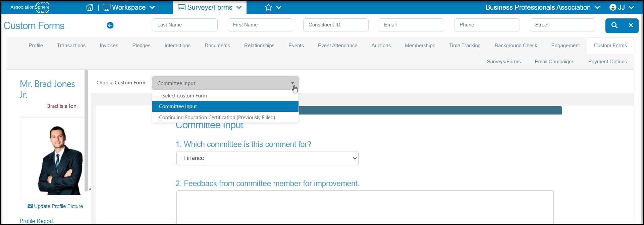Open the Profile Report link

click(x=36, y=221)
